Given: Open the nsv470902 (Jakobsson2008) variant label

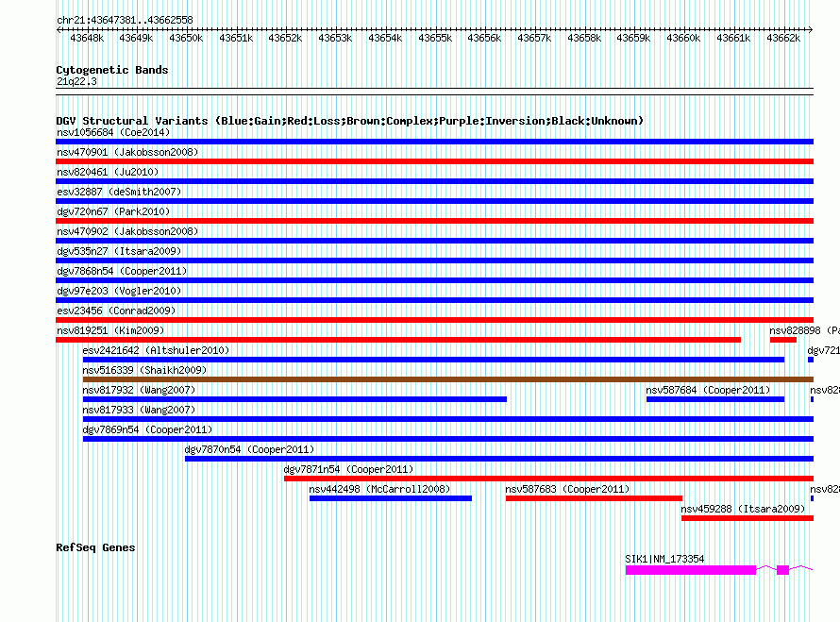Looking at the screenshot, I should (x=127, y=231).
